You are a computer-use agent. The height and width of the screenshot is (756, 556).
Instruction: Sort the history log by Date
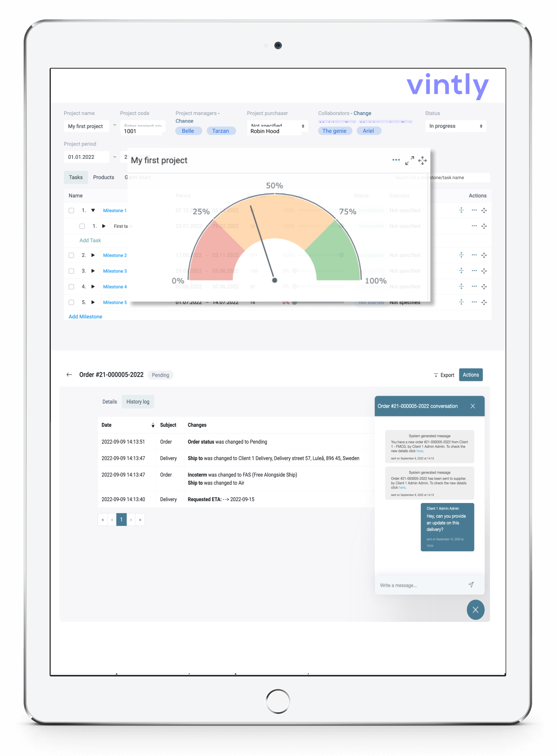pyautogui.click(x=153, y=425)
